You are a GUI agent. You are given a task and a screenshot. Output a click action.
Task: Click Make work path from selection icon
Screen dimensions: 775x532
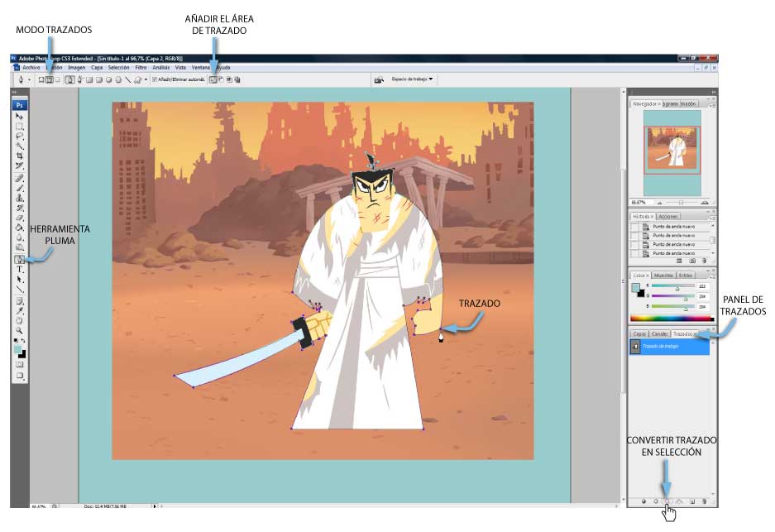[x=678, y=501]
